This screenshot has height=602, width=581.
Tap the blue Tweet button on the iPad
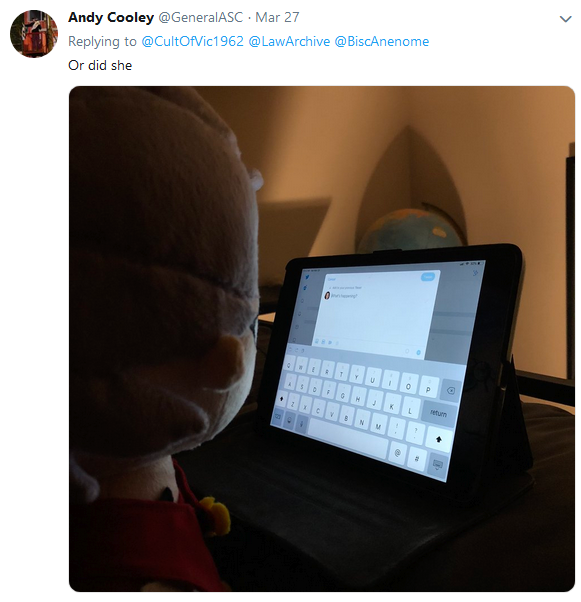(x=428, y=277)
